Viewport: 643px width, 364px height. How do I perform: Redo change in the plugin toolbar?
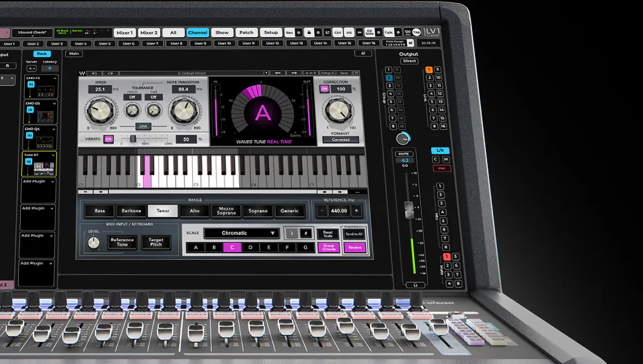(111, 73)
